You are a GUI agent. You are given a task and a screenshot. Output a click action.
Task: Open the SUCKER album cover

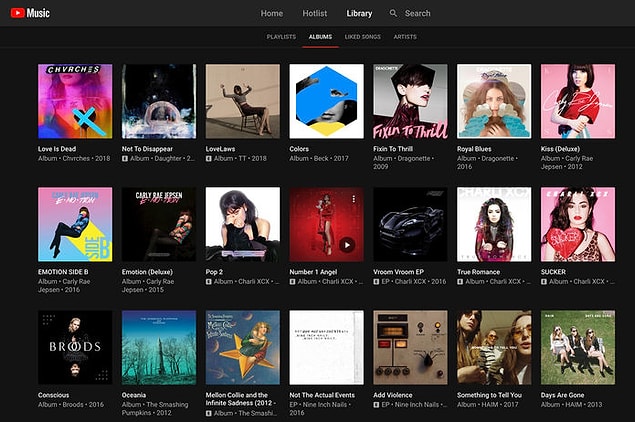pos(578,224)
